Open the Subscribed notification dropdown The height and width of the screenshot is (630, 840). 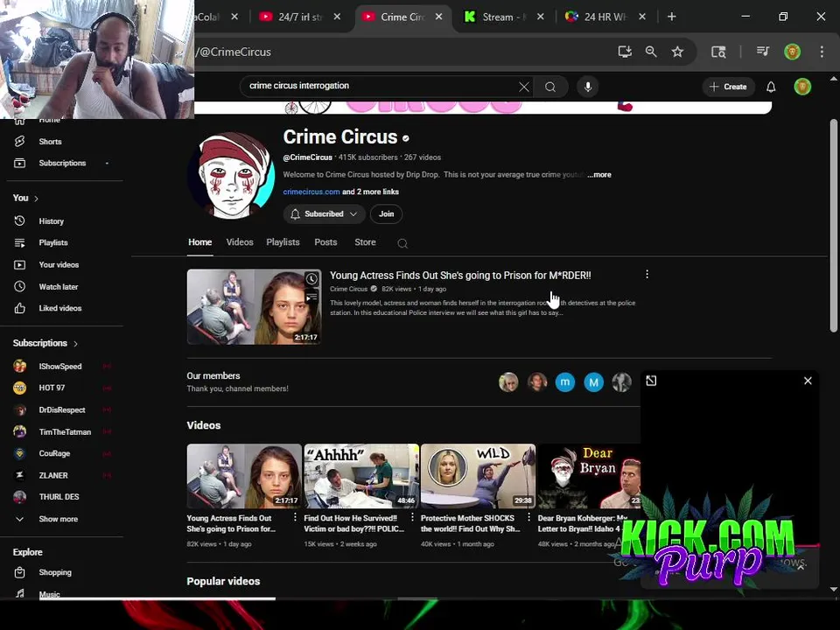(324, 214)
